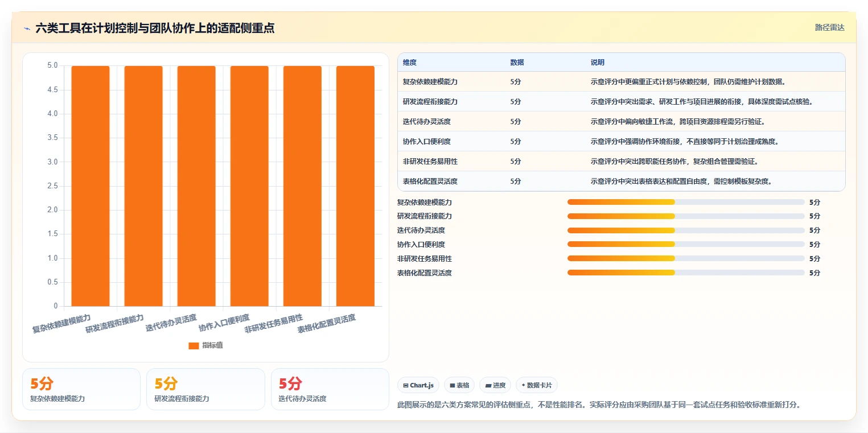Image resolution: width=868 pixels, height=433 pixels.
Task: Click the 研发流程衔接能力 table row name
Action: (430, 102)
